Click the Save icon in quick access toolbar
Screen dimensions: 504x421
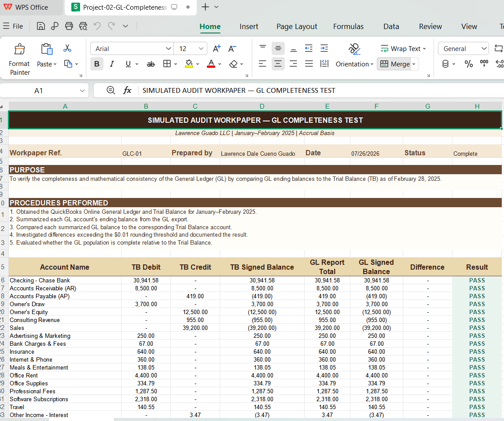pyautogui.click(x=41, y=26)
